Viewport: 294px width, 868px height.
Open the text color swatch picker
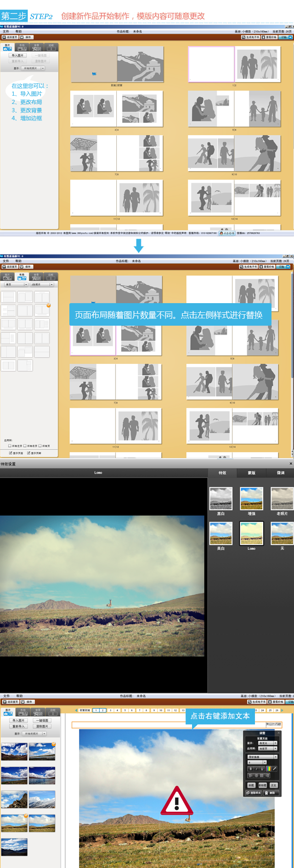tap(269, 769)
